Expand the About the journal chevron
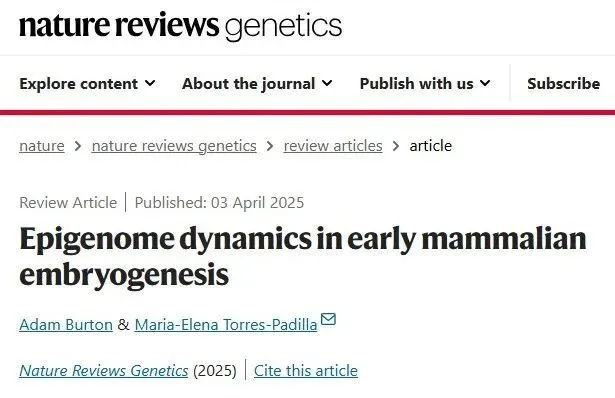The image size is (615, 398). click(x=327, y=83)
